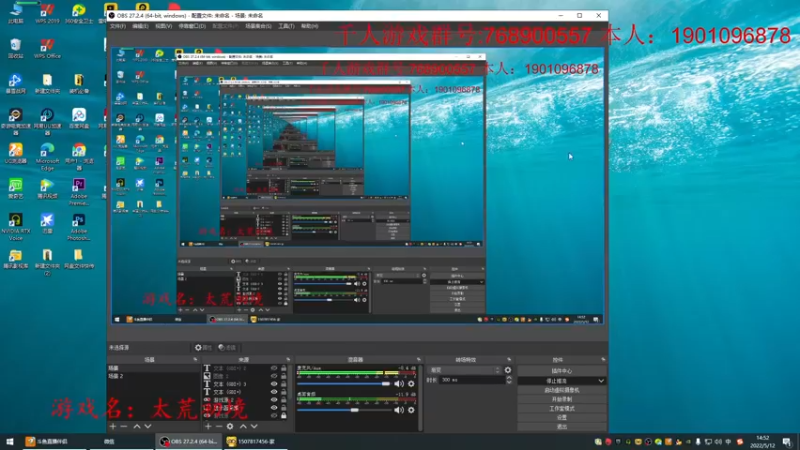Open the 视图(V) menu
The height and width of the screenshot is (450, 800).
[163, 26]
